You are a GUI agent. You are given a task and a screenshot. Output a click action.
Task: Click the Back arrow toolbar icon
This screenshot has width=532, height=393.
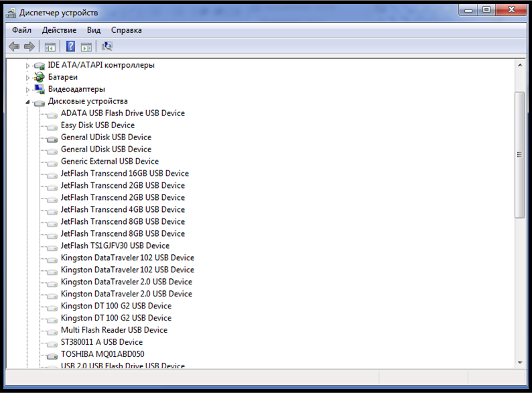coord(14,46)
